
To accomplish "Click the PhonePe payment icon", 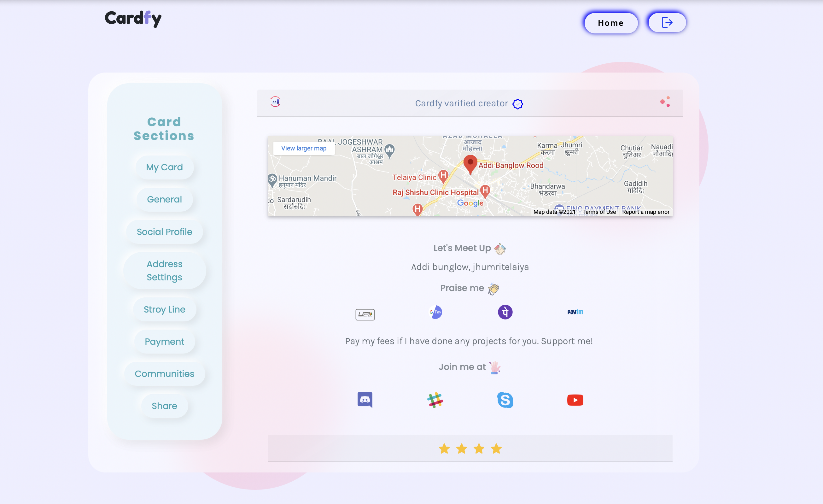I will tap(505, 312).
